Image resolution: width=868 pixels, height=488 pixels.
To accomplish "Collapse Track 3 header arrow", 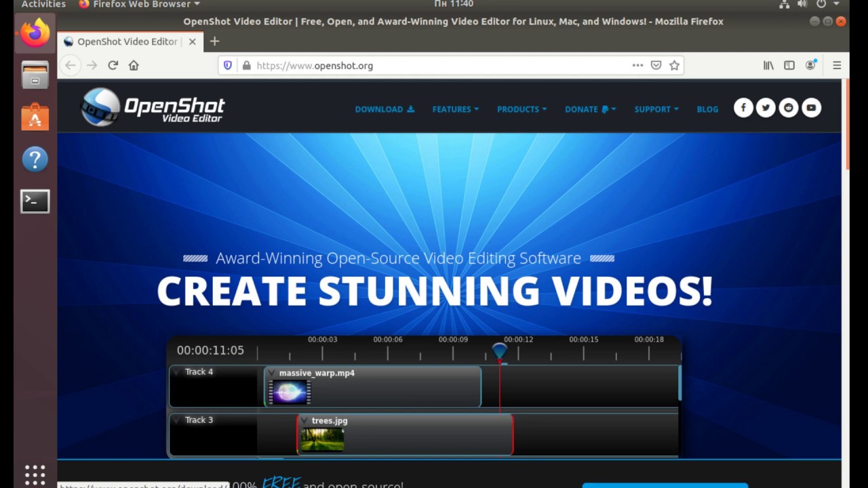I will click(176, 420).
